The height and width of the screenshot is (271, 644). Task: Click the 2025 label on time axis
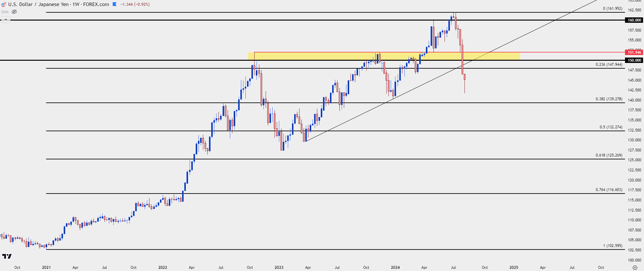point(514,268)
